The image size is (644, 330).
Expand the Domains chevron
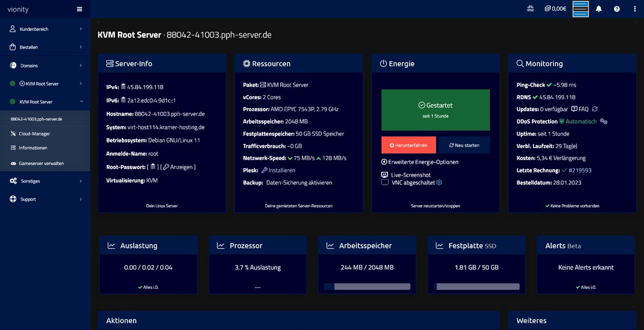(80, 66)
